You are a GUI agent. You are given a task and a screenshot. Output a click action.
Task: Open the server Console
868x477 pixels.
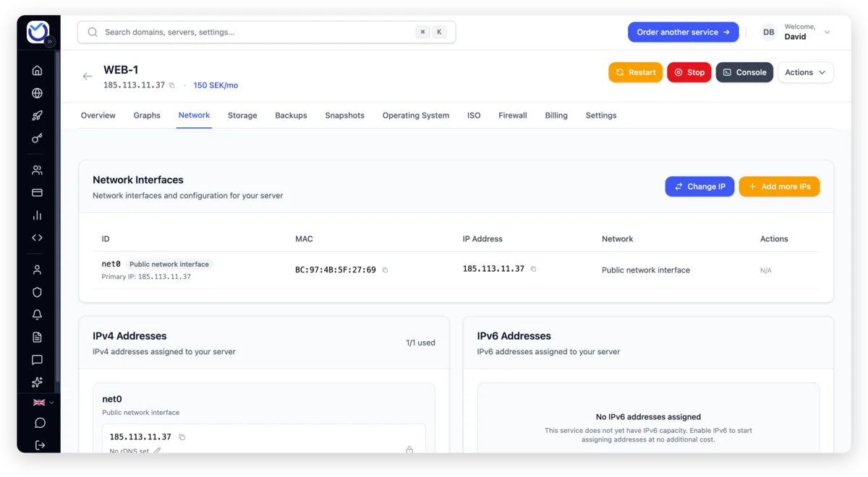[x=744, y=72]
